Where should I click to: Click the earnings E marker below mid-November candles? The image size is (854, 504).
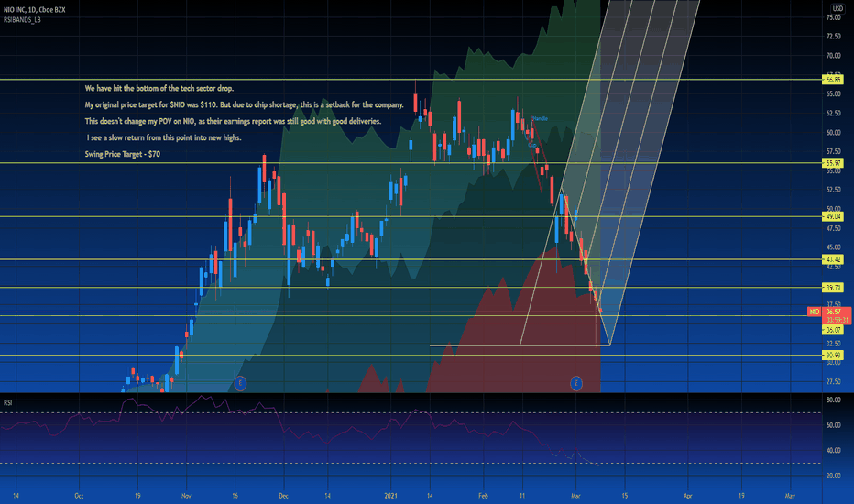tap(240, 383)
